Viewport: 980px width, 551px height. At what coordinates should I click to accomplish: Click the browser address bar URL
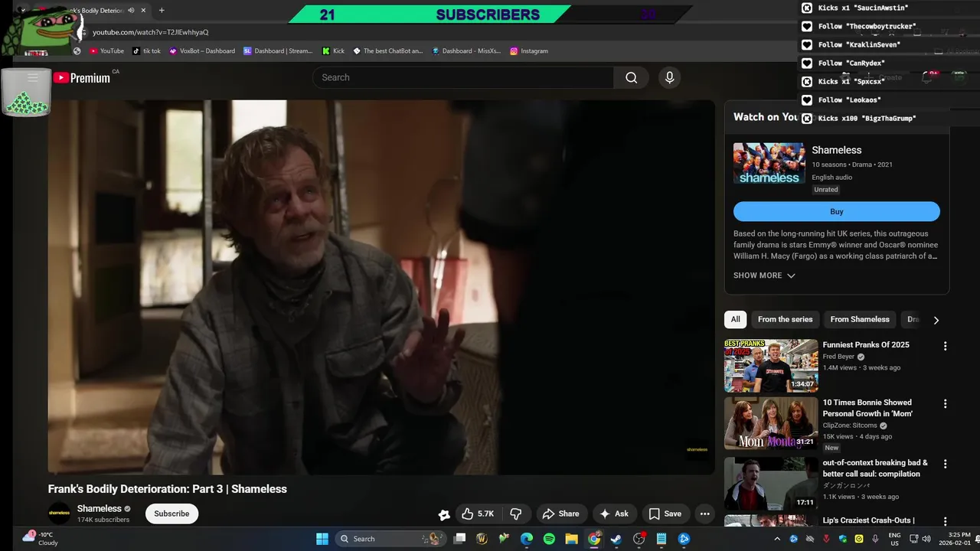click(x=151, y=32)
